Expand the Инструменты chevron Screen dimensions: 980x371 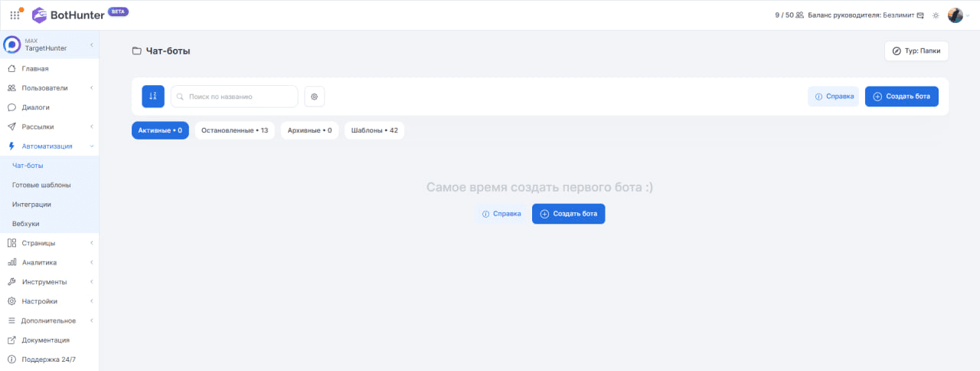tap(91, 281)
